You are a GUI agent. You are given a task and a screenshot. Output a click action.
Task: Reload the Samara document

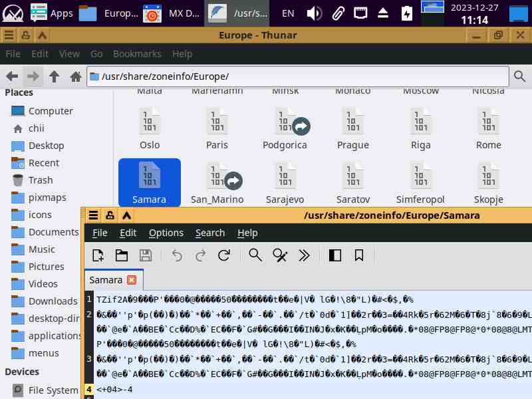point(224,255)
